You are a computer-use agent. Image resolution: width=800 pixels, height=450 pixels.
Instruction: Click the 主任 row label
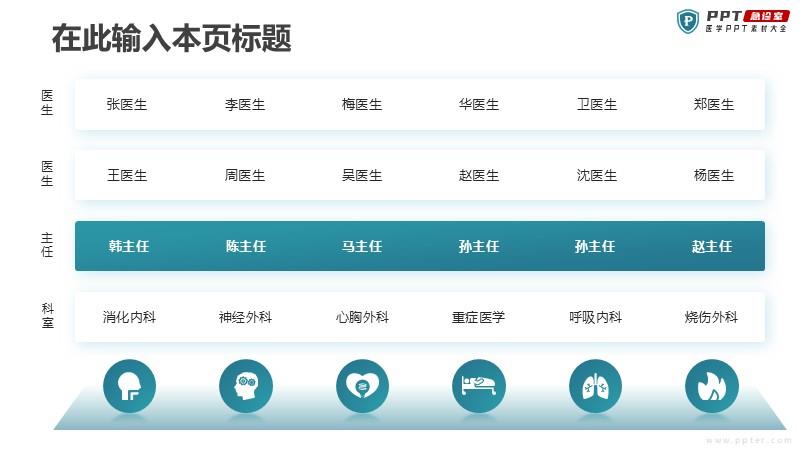[47, 245]
